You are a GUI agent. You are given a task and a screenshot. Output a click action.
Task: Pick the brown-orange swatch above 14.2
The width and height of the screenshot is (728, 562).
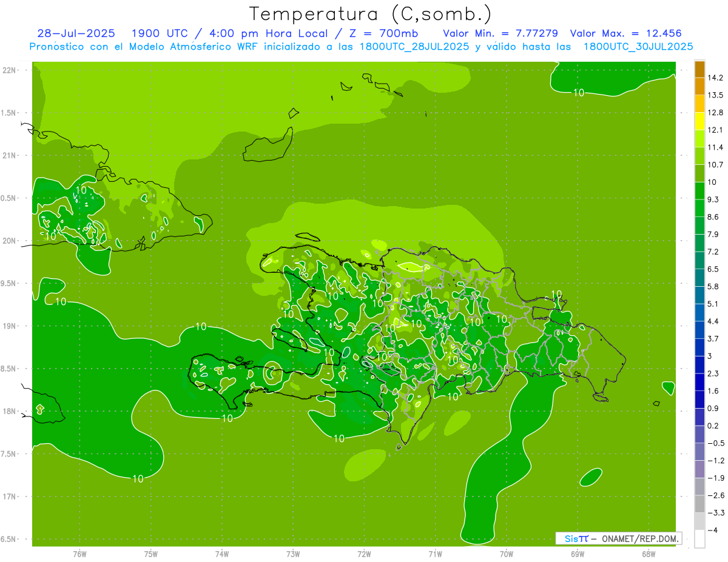click(x=699, y=69)
